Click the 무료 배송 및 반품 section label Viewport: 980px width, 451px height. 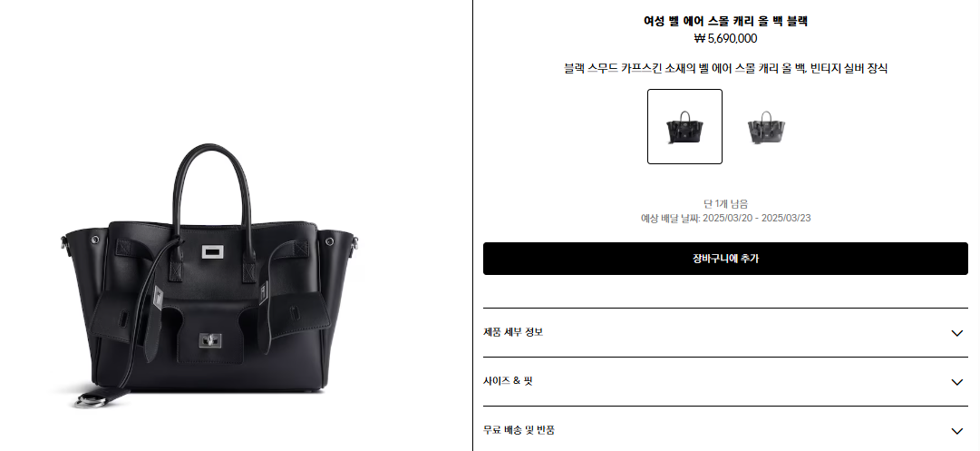pos(519,430)
